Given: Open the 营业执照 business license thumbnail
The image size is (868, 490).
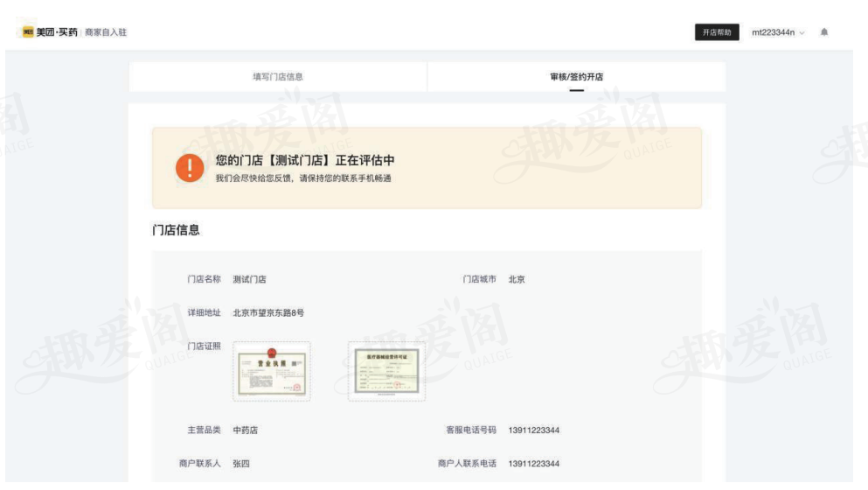Looking at the screenshot, I should [x=270, y=372].
